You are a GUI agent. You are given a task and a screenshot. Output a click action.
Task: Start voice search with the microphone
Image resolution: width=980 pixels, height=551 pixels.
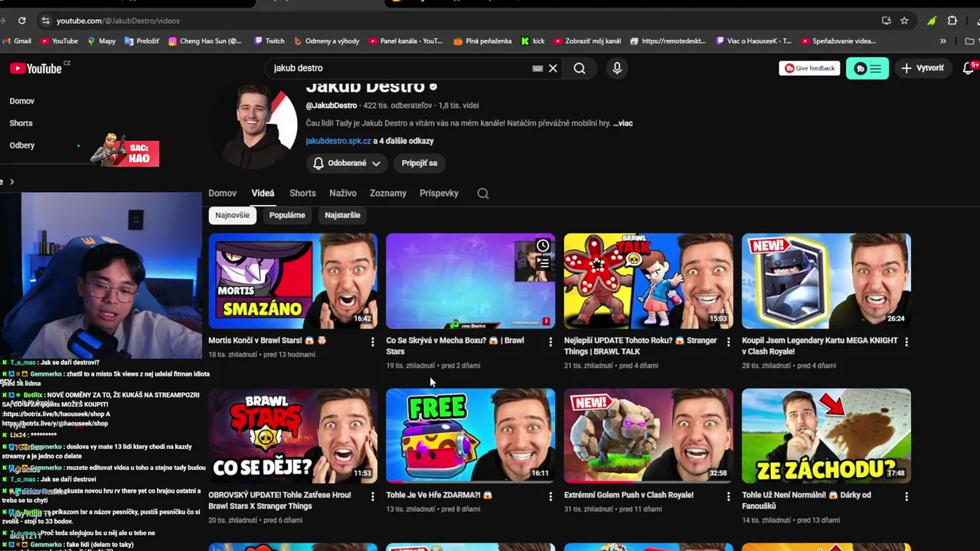point(617,68)
